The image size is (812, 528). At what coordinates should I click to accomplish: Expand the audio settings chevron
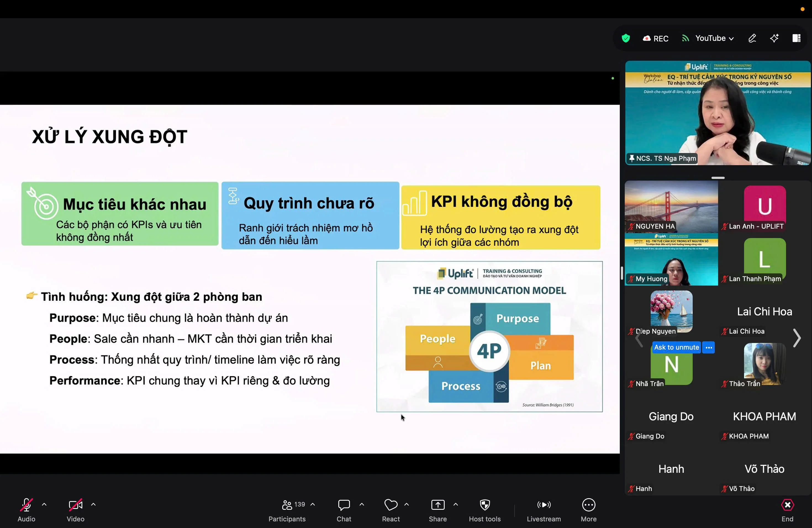44,504
